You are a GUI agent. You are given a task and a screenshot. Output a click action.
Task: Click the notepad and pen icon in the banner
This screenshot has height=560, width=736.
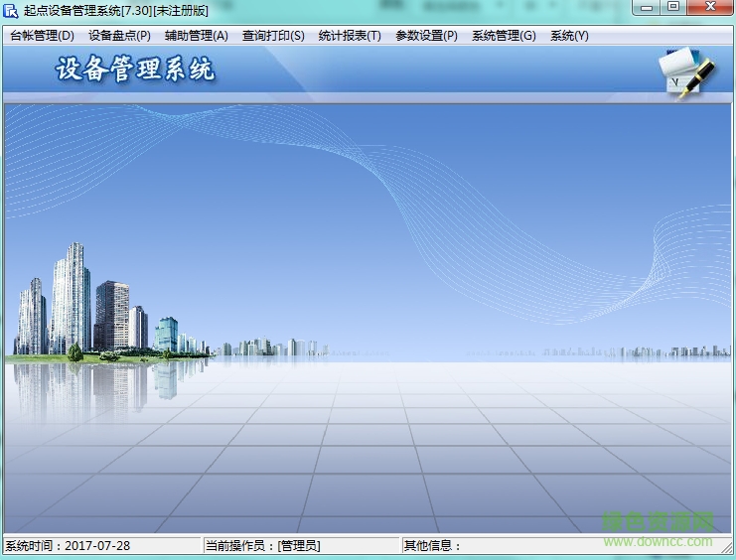[x=686, y=71]
